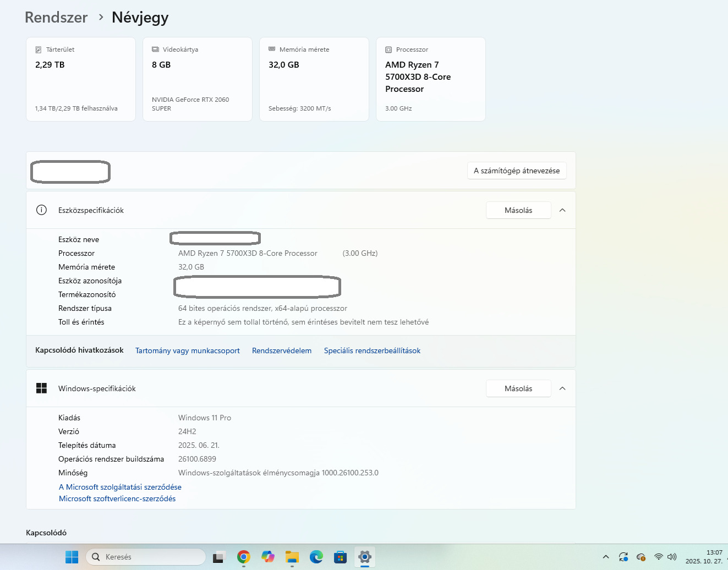Copy Windows specs with Windows-specifikációk Másolás button
728x570 pixels.
518,388
